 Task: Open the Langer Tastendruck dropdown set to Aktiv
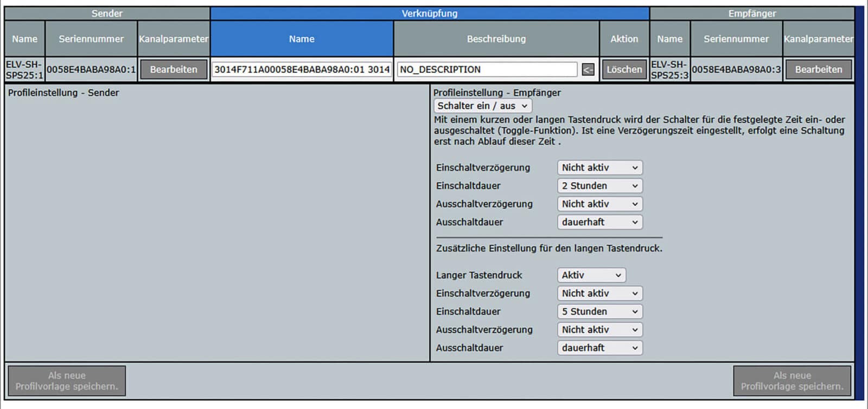click(x=591, y=275)
